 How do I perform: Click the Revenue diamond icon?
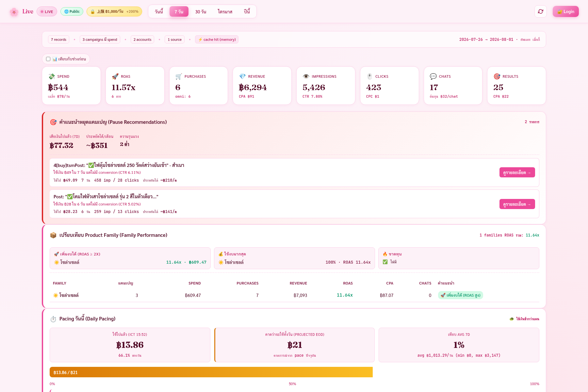click(242, 76)
